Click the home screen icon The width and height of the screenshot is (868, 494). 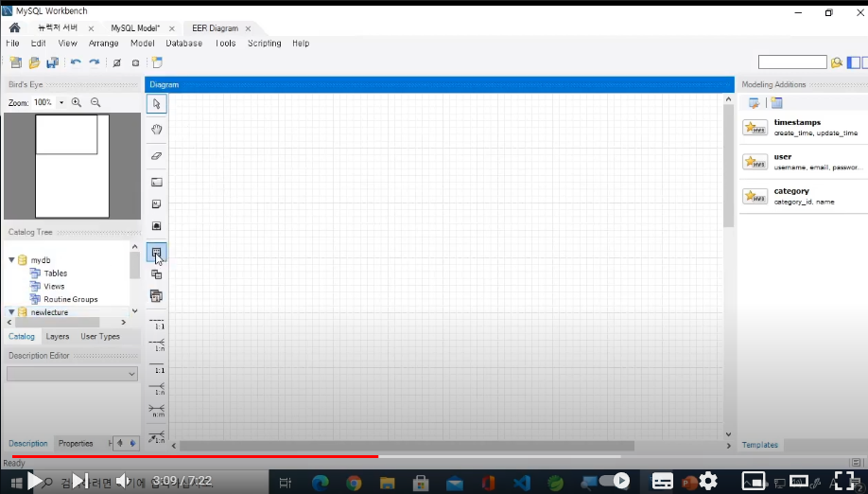coord(15,27)
